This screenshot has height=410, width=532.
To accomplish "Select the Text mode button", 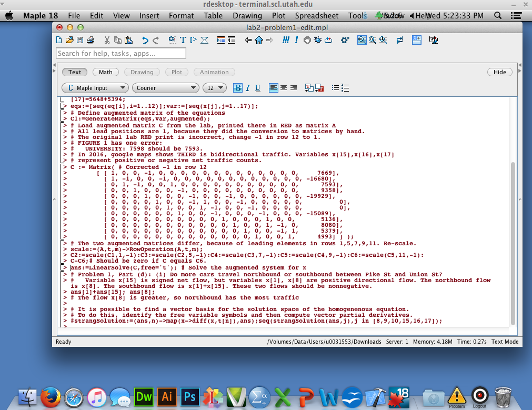I will tap(75, 72).
